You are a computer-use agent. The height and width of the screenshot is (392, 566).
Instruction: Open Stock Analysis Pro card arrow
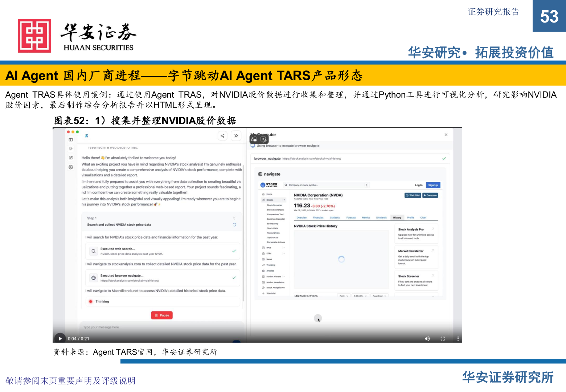(433, 229)
